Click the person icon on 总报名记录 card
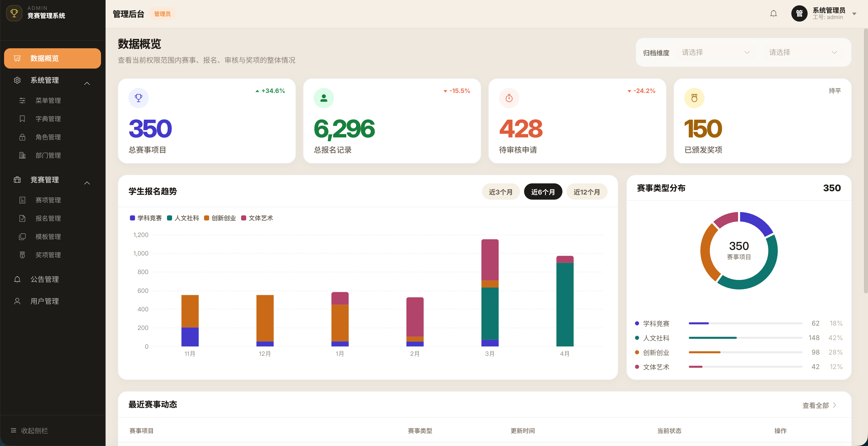This screenshot has width=868, height=446. coord(324,98)
